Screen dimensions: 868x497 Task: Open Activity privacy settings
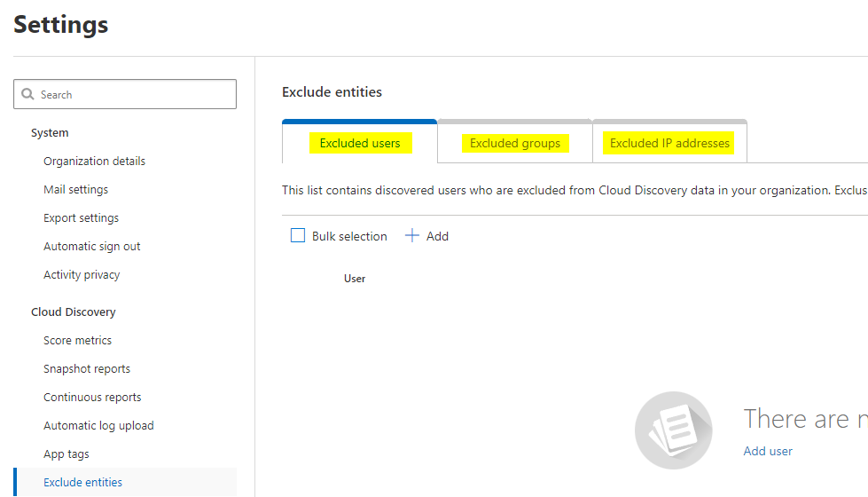tap(82, 275)
